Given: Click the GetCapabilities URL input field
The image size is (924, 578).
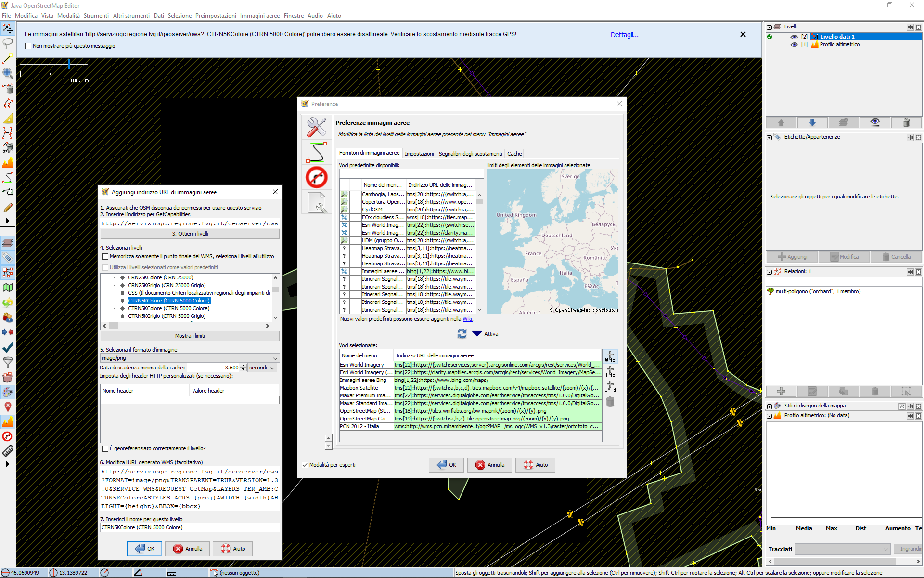Looking at the screenshot, I should coord(190,223).
